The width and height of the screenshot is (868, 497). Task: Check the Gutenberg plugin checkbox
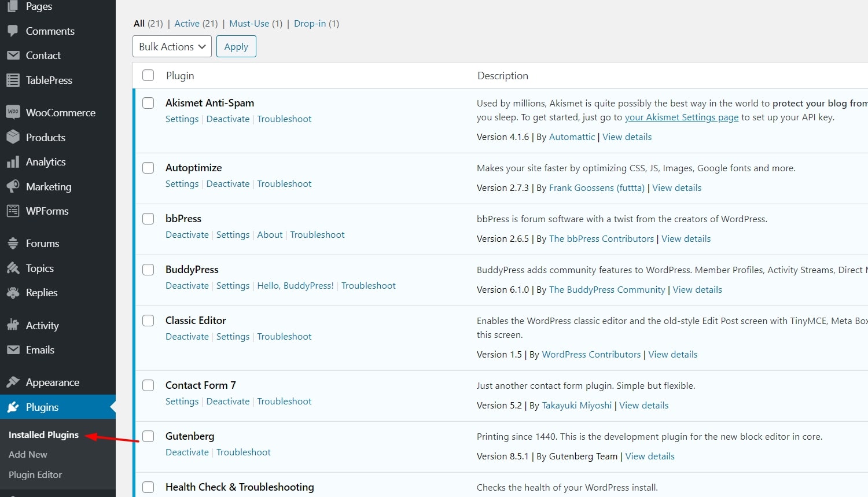tap(148, 436)
